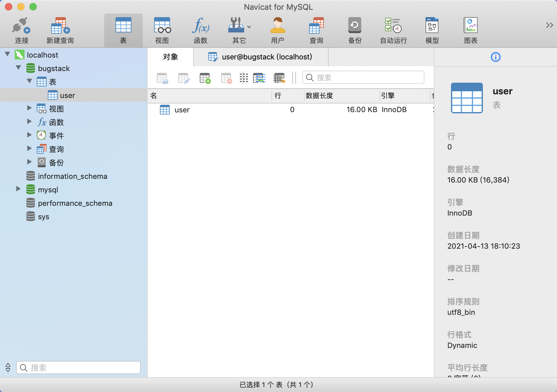Expand the 事件 tree node
Image resolution: width=557 pixels, height=392 pixels.
pos(29,135)
